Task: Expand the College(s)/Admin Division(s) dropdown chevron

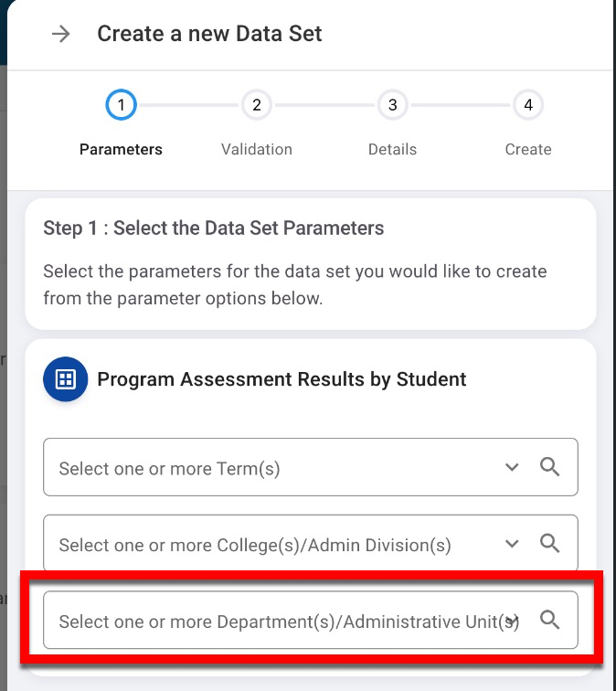Action: point(512,543)
